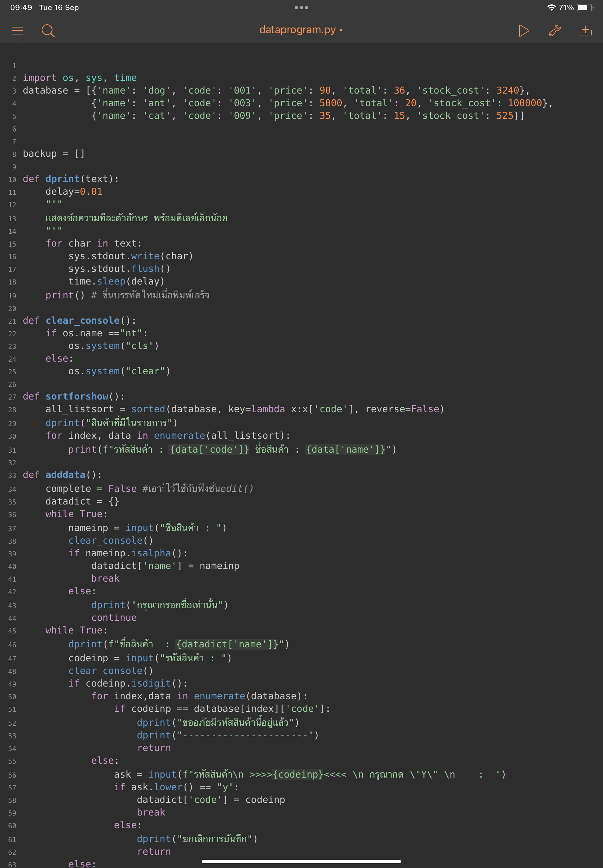Image resolution: width=603 pixels, height=868 pixels.
Task: Open the iPad multitasking three-dots menu
Action: click(x=301, y=8)
